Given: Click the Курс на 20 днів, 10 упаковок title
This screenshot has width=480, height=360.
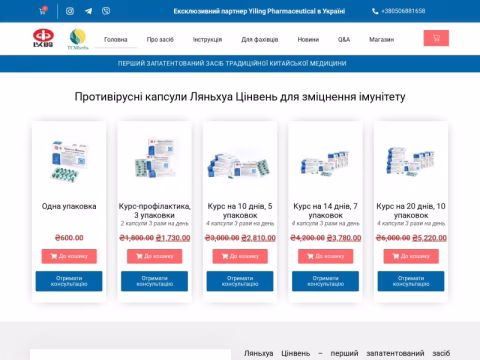Looking at the screenshot, I should click(411, 211).
